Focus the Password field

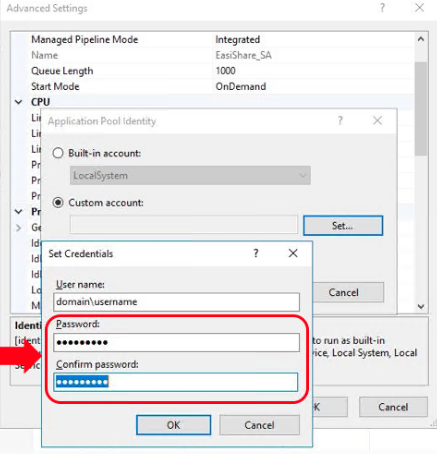[176, 342]
